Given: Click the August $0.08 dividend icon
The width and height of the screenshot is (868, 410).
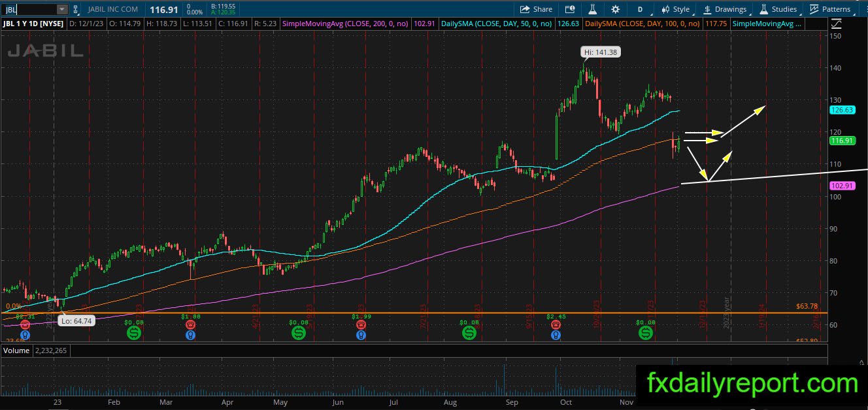Looking at the screenshot, I should click(x=469, y=333).
